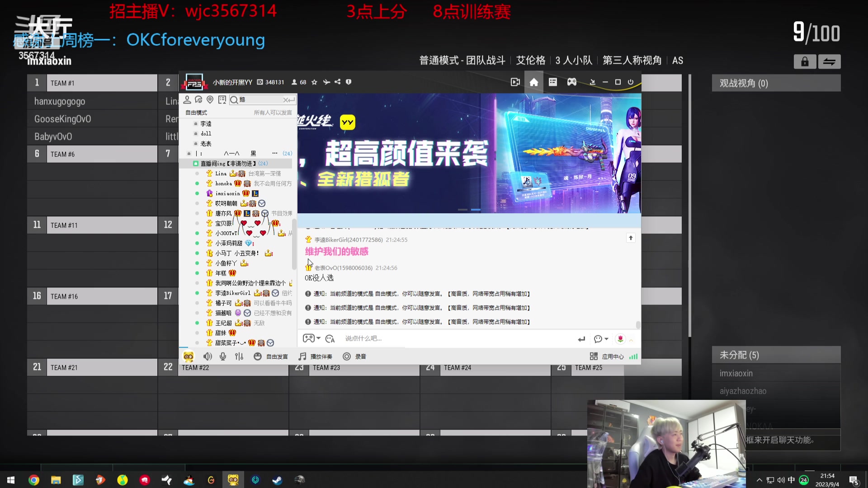Screen dimensions: 868x488
Task: Select user Lina in channel list
Action: [x=221, y=174]
